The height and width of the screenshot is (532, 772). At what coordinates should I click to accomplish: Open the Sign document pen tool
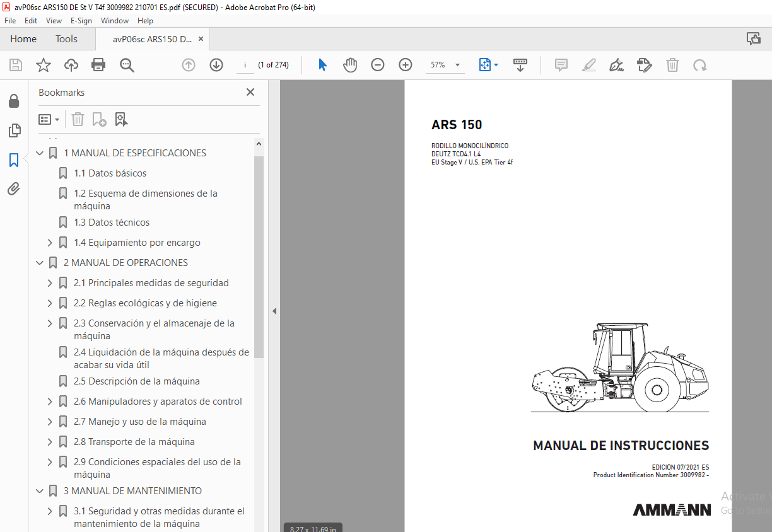[617, 65]
